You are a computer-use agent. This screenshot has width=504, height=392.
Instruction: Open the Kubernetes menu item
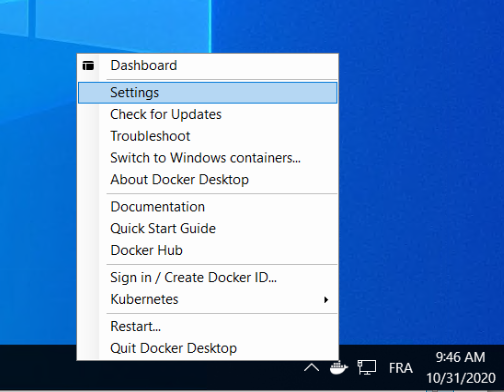coord(208,299)
